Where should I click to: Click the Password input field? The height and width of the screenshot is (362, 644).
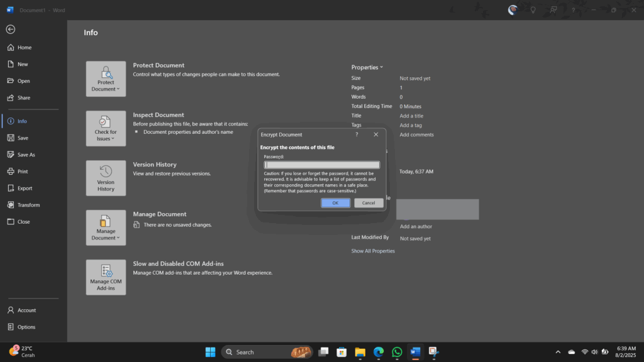321,165
